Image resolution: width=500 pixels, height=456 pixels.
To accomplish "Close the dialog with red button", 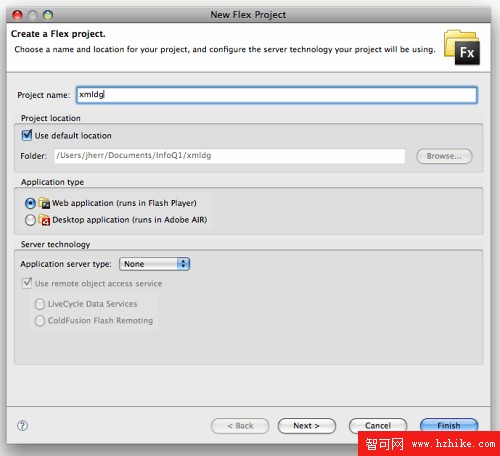I will point(17,15).
